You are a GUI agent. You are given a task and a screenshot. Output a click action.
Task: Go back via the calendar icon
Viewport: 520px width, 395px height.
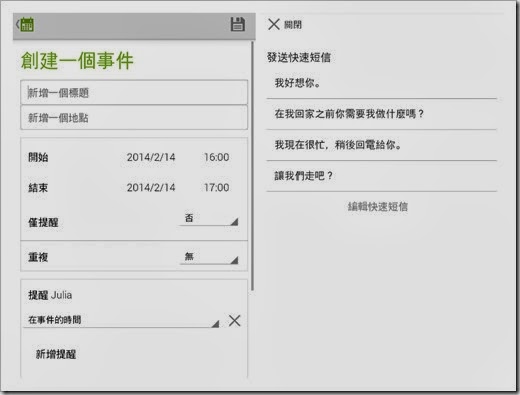(25, 24)
